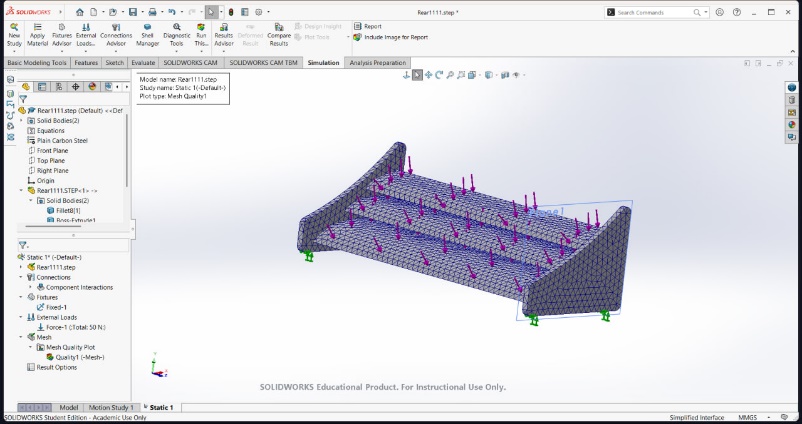
Task: Click the FeatureManager design tree tab icon
Action: coord(26,86)
